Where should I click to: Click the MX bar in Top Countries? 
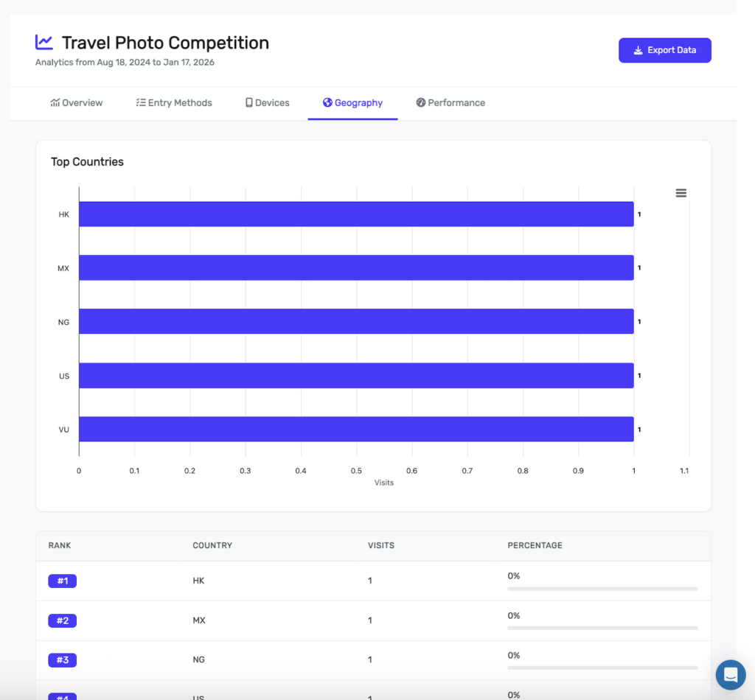click(x=356, y=268)
